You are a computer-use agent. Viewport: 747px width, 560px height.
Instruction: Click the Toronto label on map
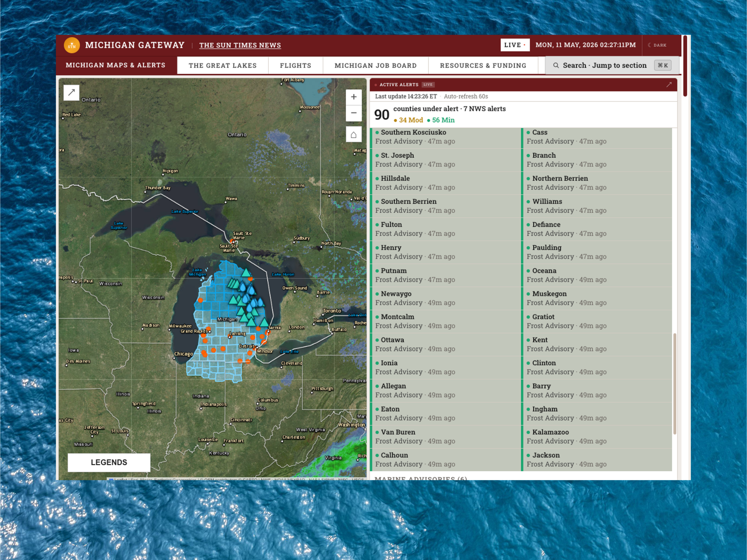click(332, 311)
